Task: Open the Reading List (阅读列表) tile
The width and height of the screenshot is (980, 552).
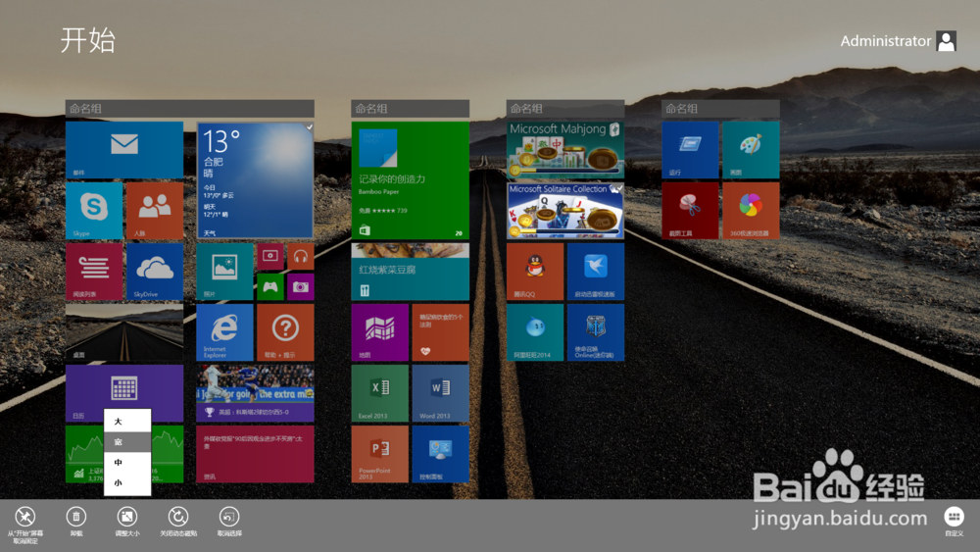Action: click(x=94, y=272)
